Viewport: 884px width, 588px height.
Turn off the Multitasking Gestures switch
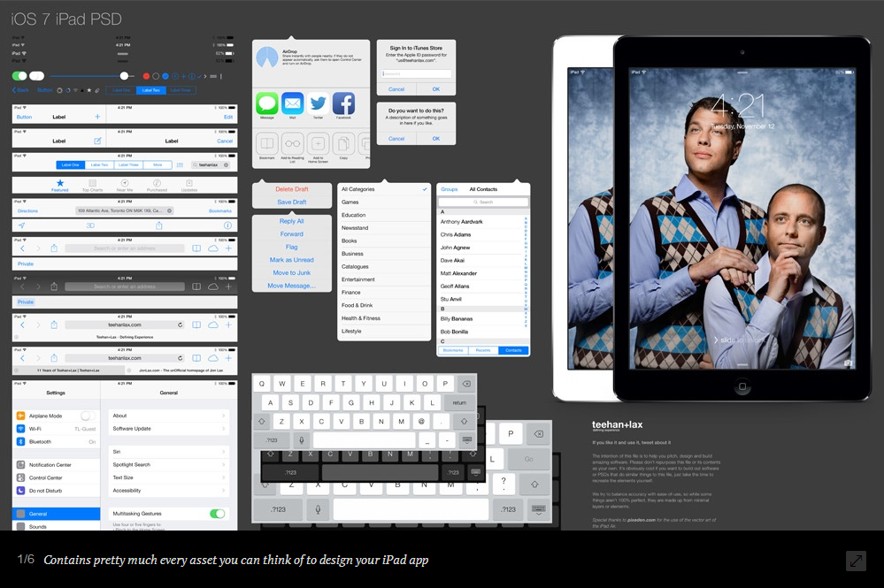pos(217,513)
